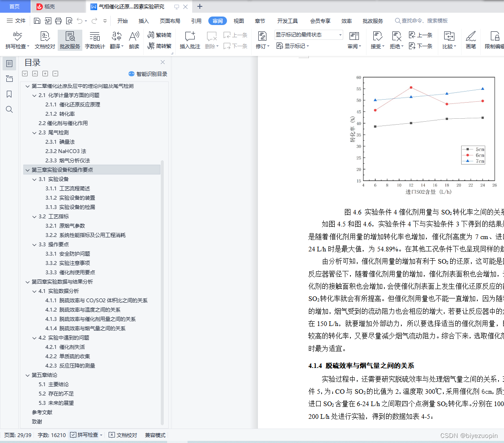Open a new tab with plus button
504x443 pixels.
(x=200, y=6)
